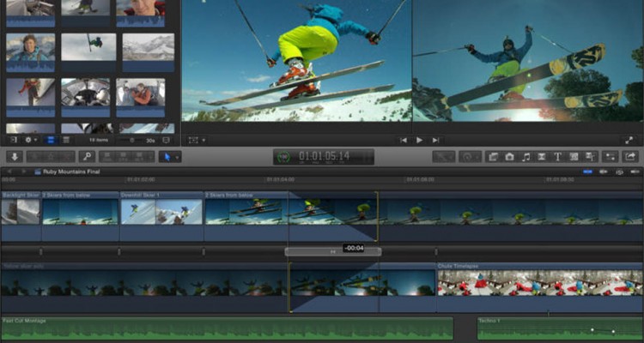
Task: Click the 12 Items count label
Action: pyautogui.click(x=99, y=141)
